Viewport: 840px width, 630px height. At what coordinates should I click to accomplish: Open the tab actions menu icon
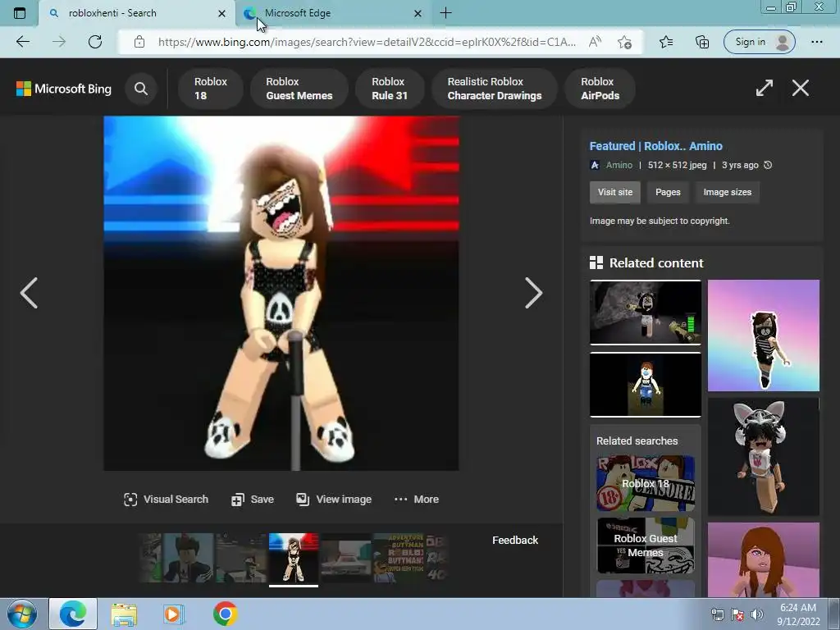[x=20, y=13]
